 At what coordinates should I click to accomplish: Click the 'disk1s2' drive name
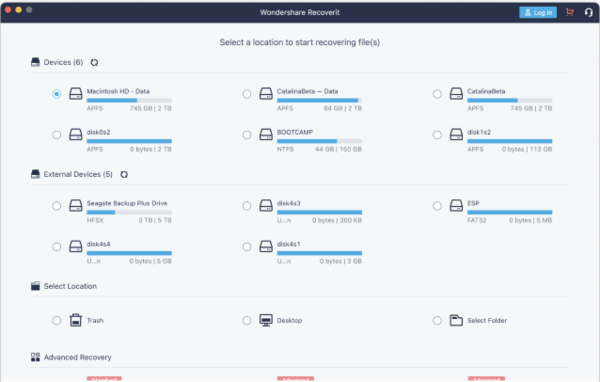(479, 132)
